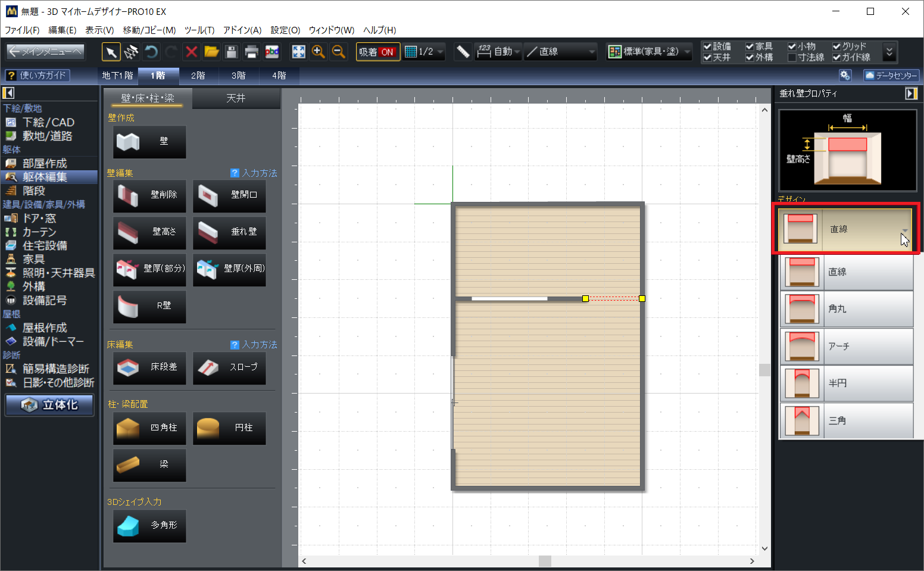The image size is (924, 571).
Task: Open the 標準(家具·塗) display mode dropdown
Action: coord(650,52)
